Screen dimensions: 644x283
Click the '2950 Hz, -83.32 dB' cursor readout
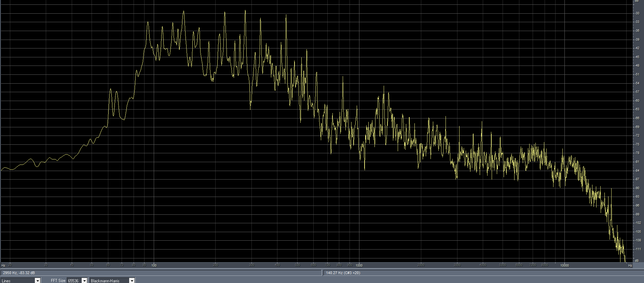tap(19, 273)
